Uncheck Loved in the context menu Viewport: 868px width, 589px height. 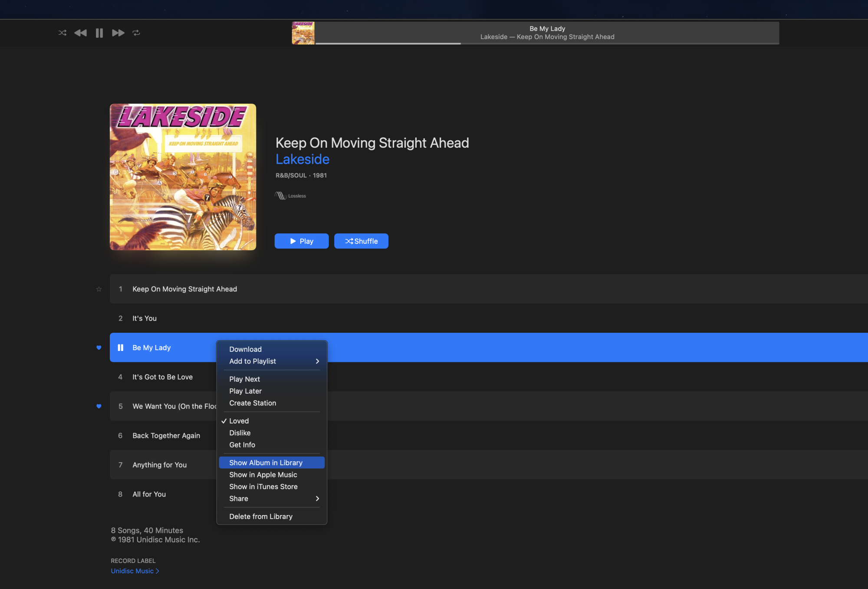239,421
